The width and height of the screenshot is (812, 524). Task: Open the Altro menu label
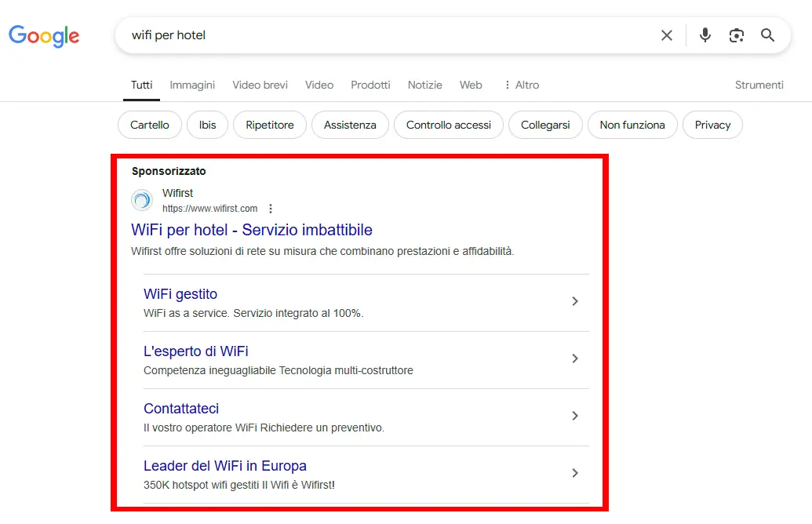point(526,85)
